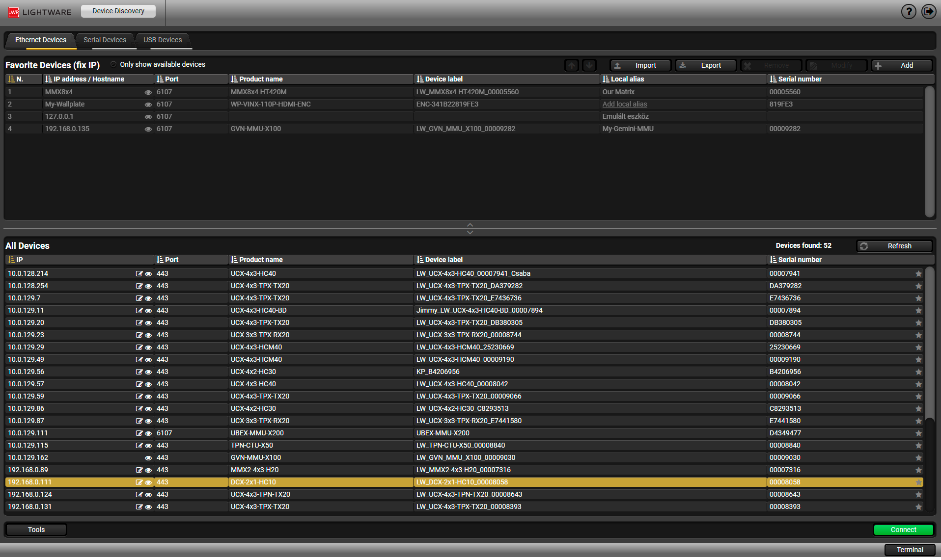The image size is (941, 560).
Task: Toggle the eye icon for 10.0.129.162
Action: tap(148, 458)
